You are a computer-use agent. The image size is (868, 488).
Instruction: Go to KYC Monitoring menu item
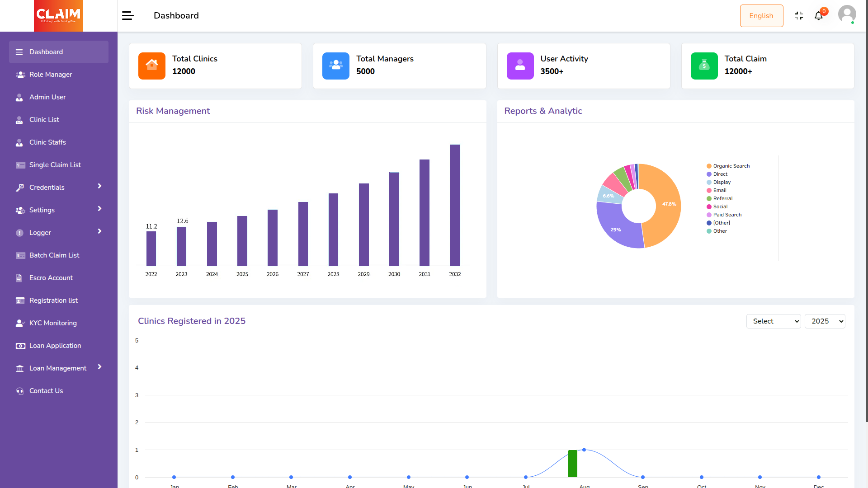pos(53,323)
